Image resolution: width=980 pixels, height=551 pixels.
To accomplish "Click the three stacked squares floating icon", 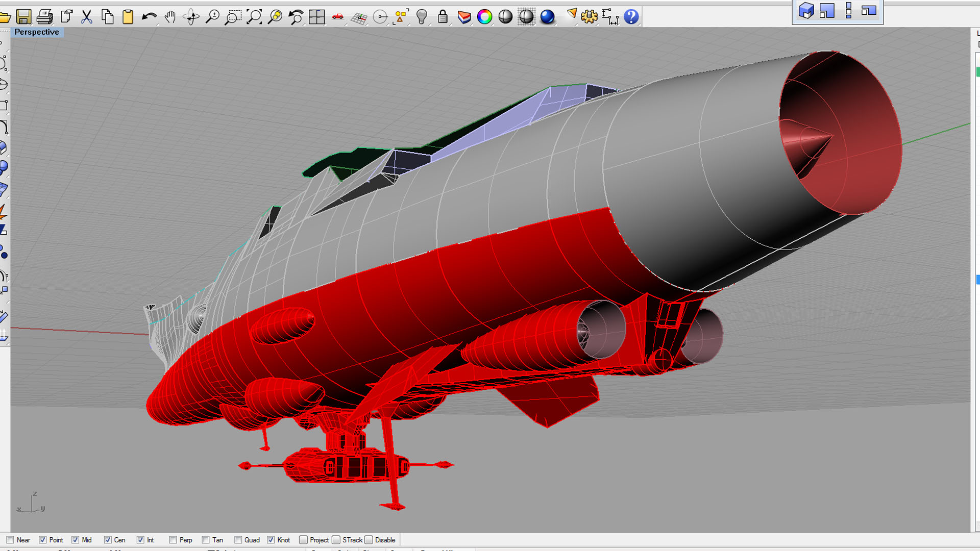I will click(x=848, y=10).
